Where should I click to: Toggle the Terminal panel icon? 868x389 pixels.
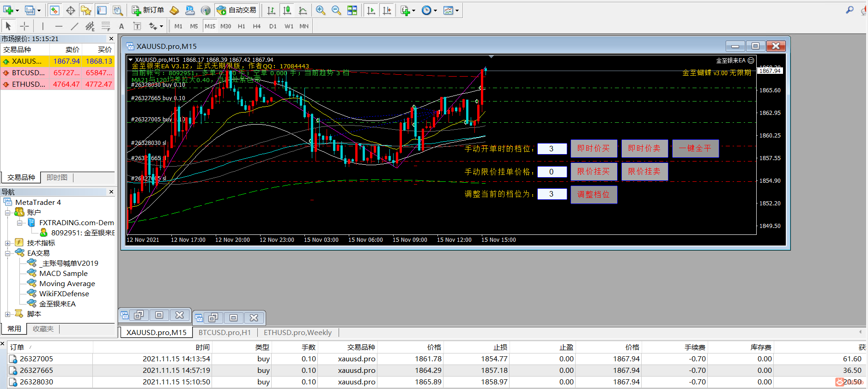pos(102,10)
